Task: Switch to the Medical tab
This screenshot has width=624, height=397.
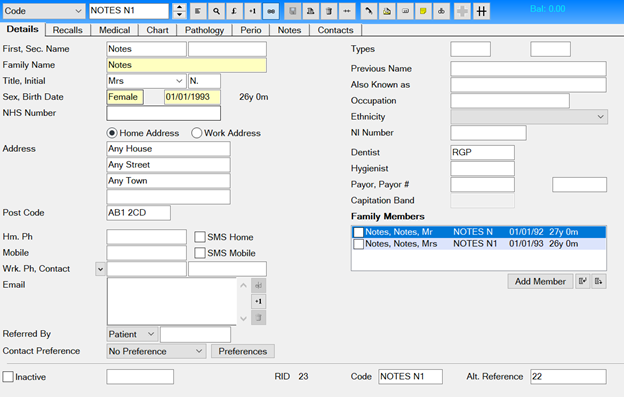Action: click(x=115, y=30)
